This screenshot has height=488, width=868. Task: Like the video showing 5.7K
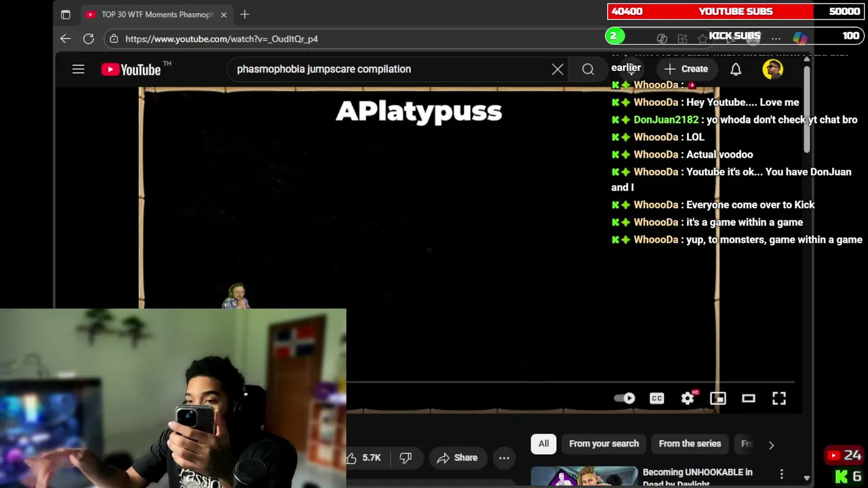click(364, 458)
